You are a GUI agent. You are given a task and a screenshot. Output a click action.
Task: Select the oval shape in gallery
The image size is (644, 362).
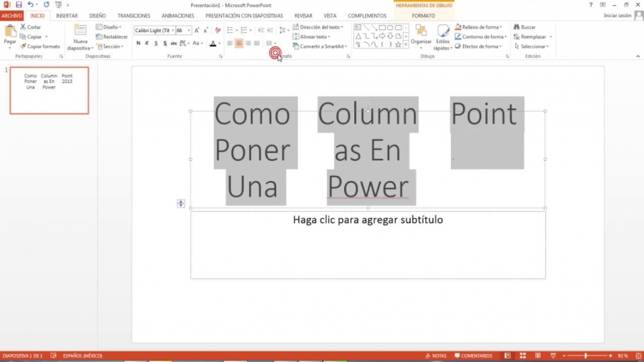(390, 27)
